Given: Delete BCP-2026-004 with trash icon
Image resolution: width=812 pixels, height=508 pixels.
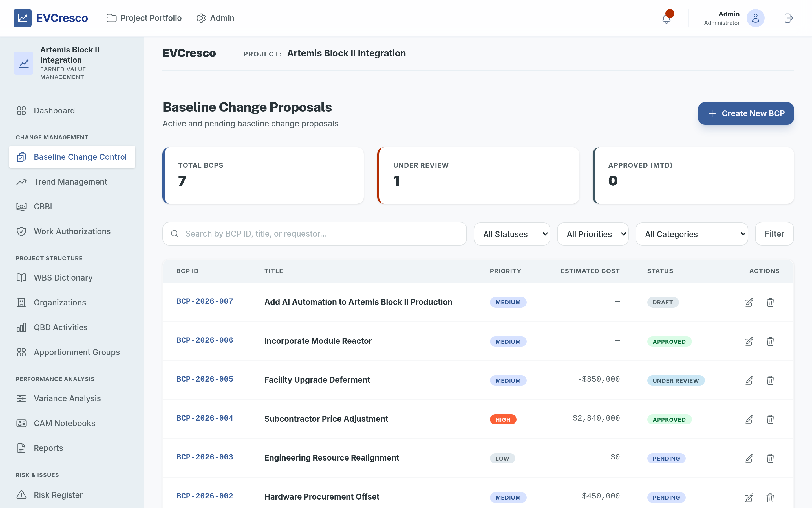Looking at the screenshot, I should [x=770, y=419].
